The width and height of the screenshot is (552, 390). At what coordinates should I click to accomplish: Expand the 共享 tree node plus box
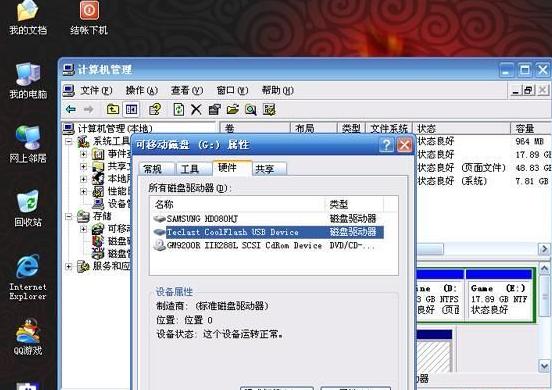[83, 166]
